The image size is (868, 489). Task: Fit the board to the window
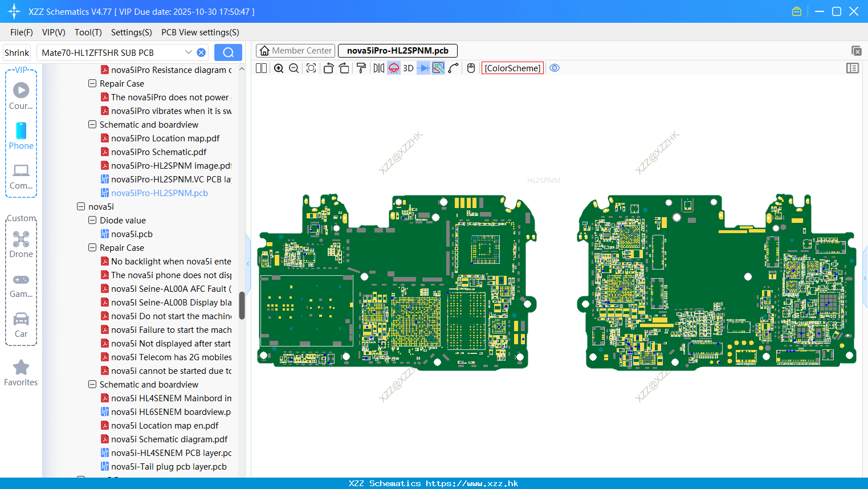(x=311, y=68)
